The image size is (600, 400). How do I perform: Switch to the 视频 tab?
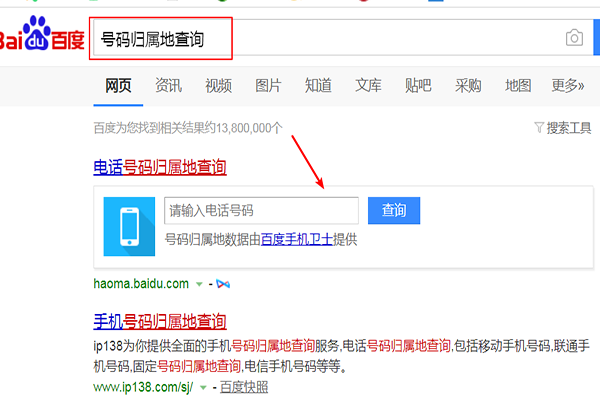pyautogui.click(x=218, y=85)
